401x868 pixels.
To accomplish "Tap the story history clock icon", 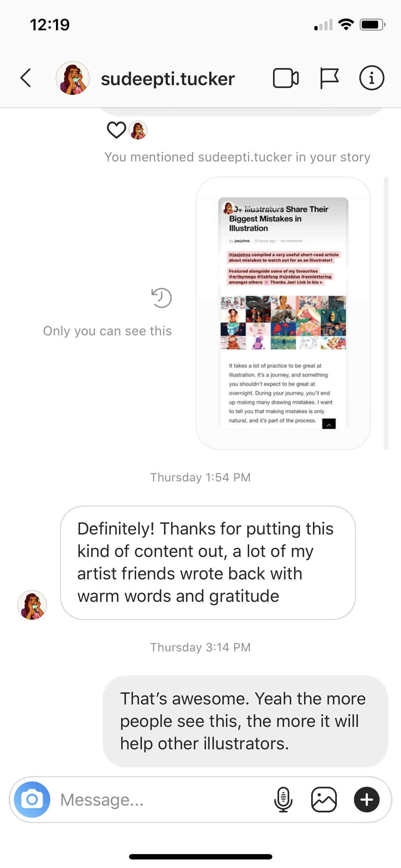I will point(161,298).
